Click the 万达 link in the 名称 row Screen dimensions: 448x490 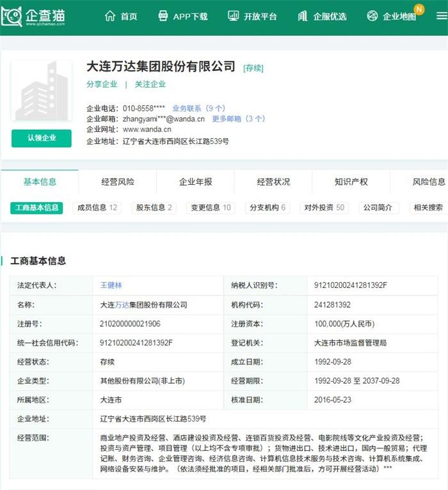(122, 304)
